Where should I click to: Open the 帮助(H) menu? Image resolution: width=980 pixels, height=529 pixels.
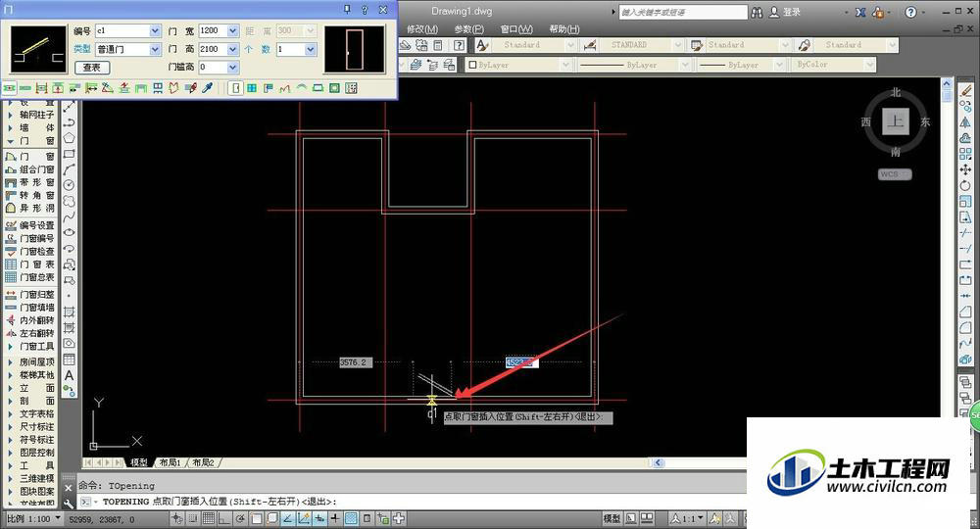564,28
